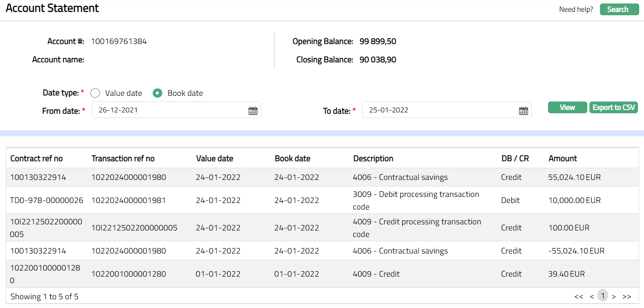The width and height of the screenshot is (644, 308).
Task: Click into the From date input field
Action: 170,110
